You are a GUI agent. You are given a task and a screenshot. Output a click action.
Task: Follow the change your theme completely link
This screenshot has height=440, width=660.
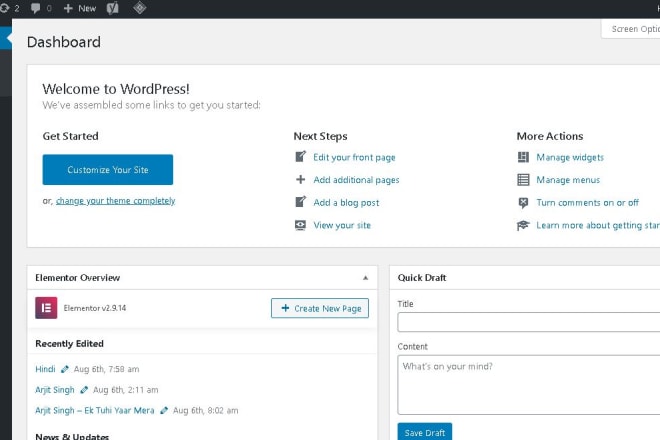pyautogui.click(x=115, y=201)
